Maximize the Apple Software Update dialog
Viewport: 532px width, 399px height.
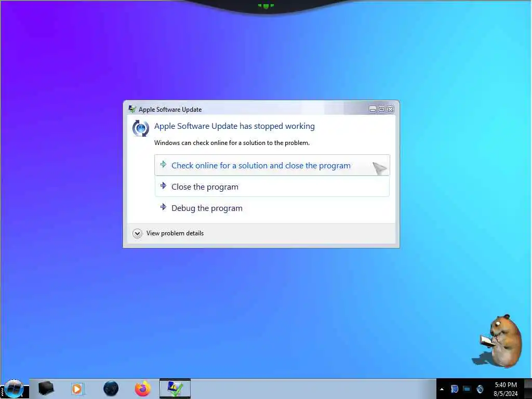point(381,109)
